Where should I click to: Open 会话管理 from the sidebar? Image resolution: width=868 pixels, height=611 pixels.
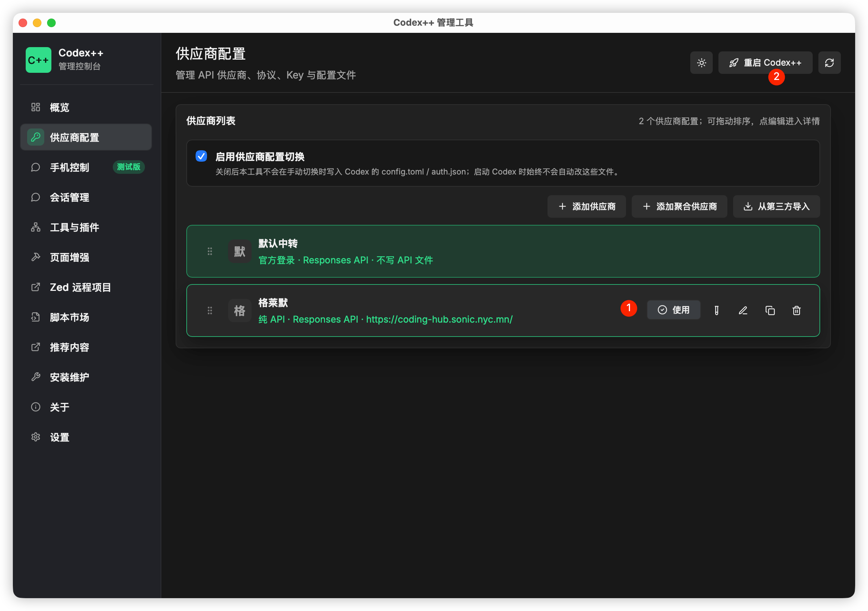(86, 197)
